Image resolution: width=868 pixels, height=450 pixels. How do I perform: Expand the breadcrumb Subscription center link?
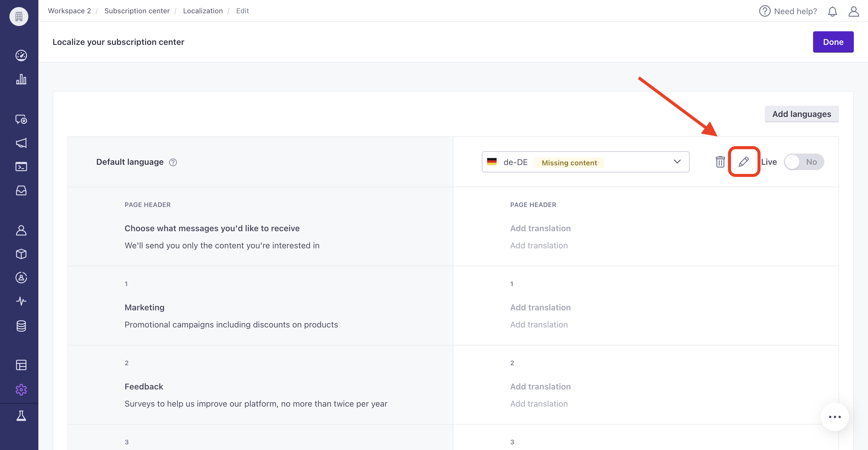136,10
